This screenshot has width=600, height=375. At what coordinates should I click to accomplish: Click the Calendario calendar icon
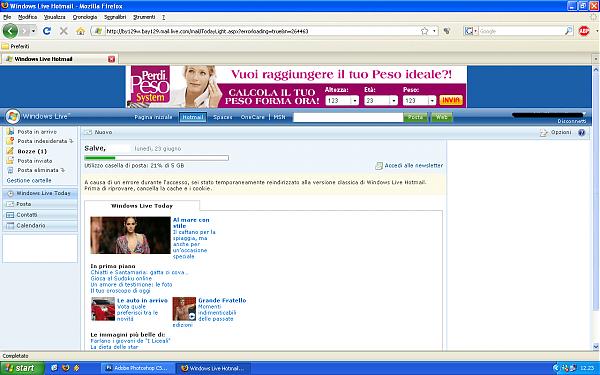(10, 226)
